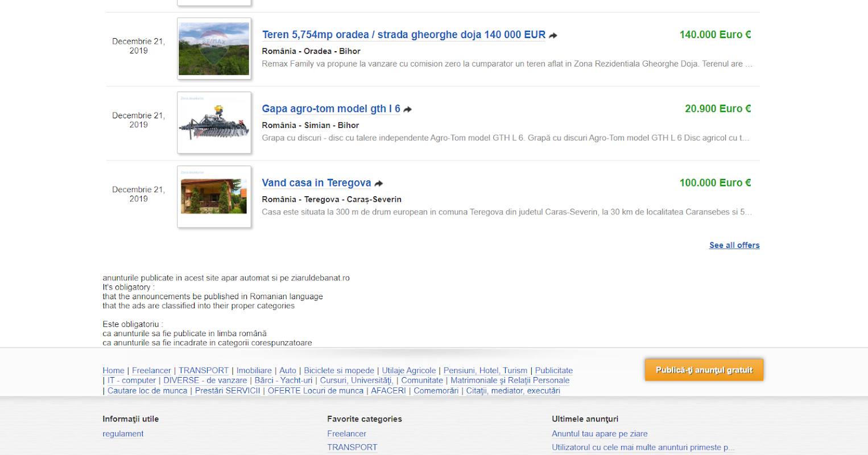Open Auto category link
Screen dimensions: 868x455
point(288,370)
